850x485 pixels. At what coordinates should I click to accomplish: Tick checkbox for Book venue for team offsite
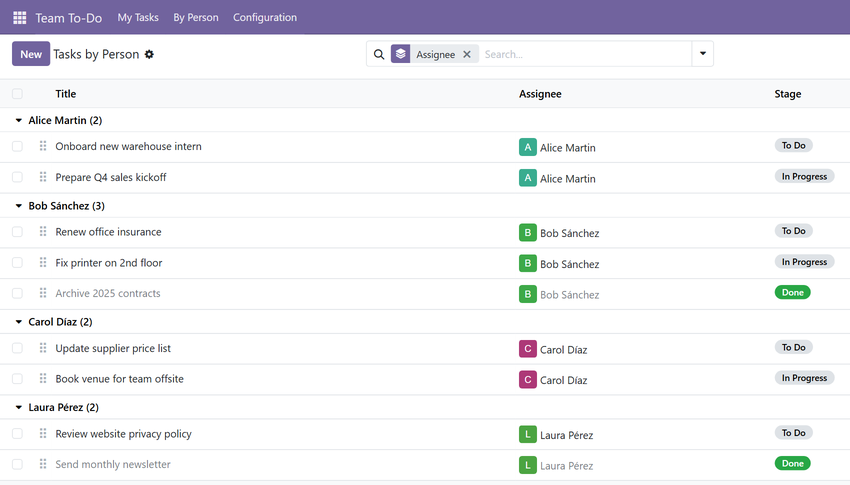point(17,379)
